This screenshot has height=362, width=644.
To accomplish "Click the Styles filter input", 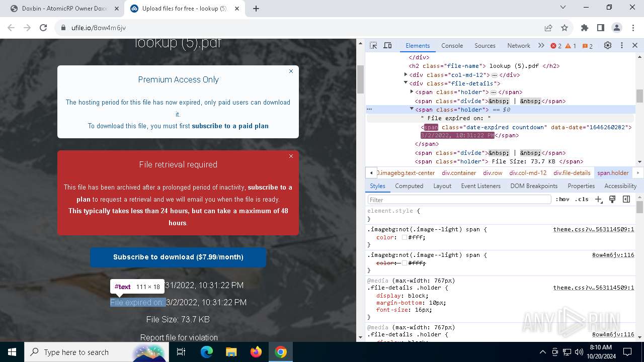I will 459,200.
